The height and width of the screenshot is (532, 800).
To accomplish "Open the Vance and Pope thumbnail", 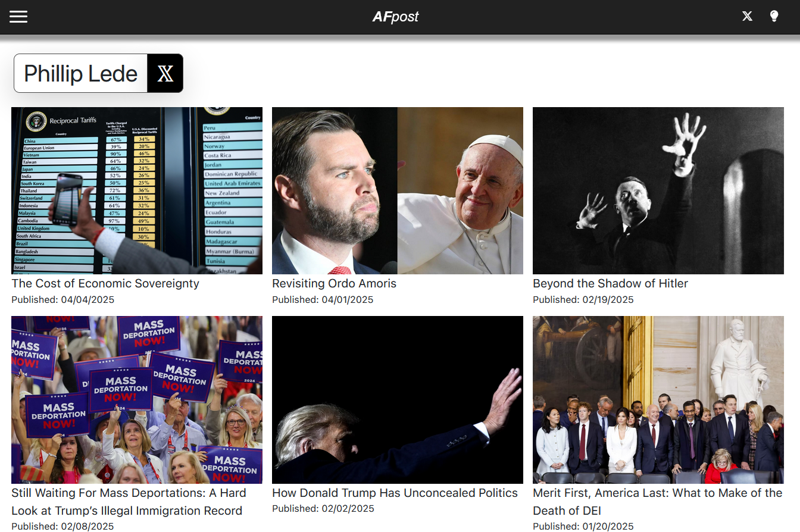I will [x=398, y=190].
